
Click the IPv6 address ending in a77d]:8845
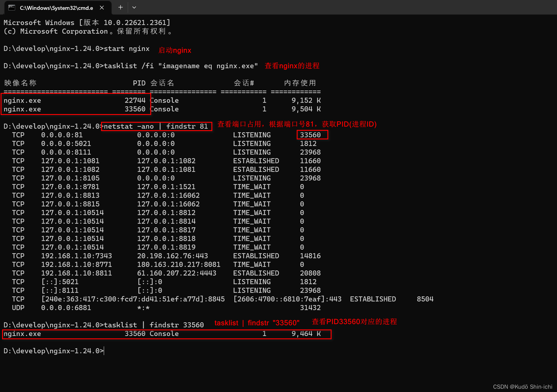[x=133, y=299]
